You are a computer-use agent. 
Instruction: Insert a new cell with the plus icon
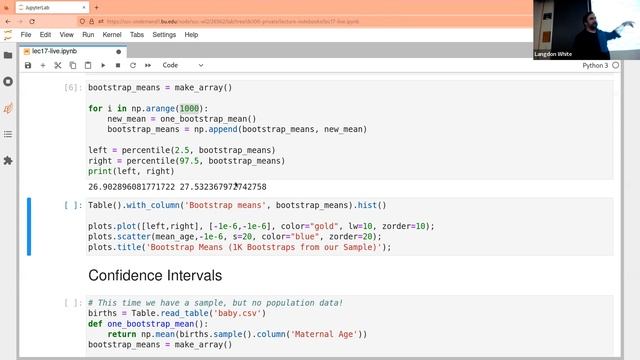pyautogui.click(x=43, y=65)
